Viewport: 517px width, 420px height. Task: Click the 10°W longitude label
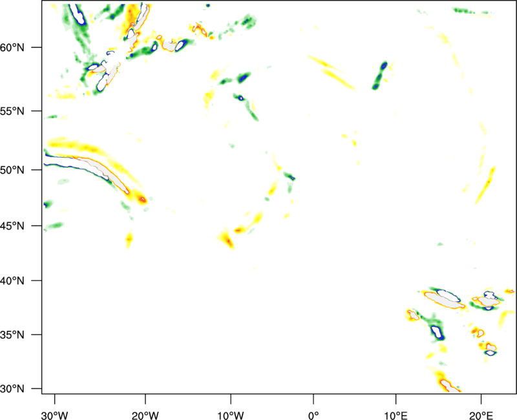(x=231, y=415)
